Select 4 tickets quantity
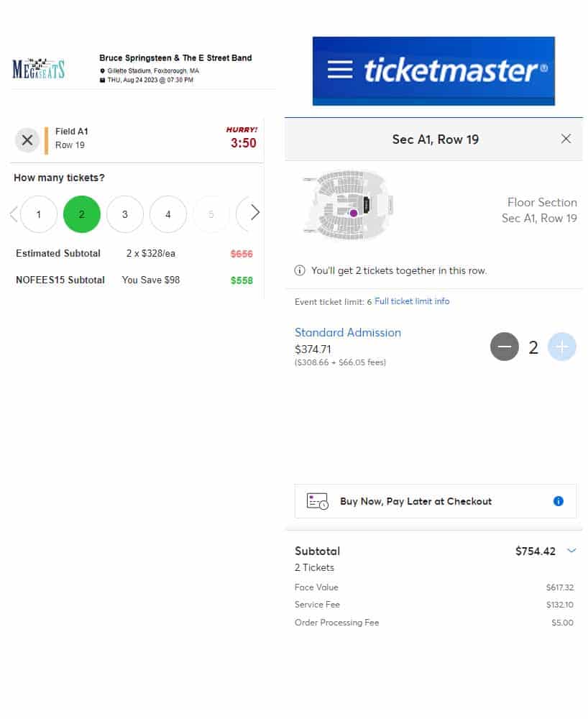 tap(168, 214)
